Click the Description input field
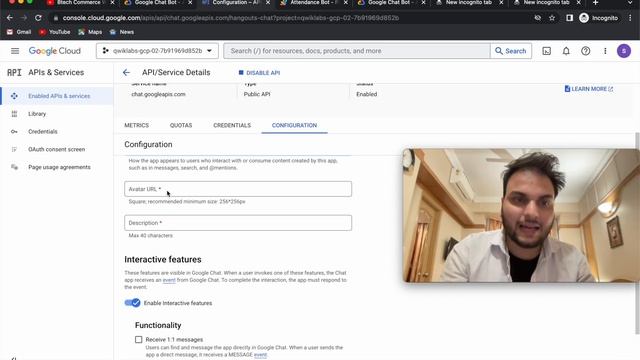 [x=238, y=223]
